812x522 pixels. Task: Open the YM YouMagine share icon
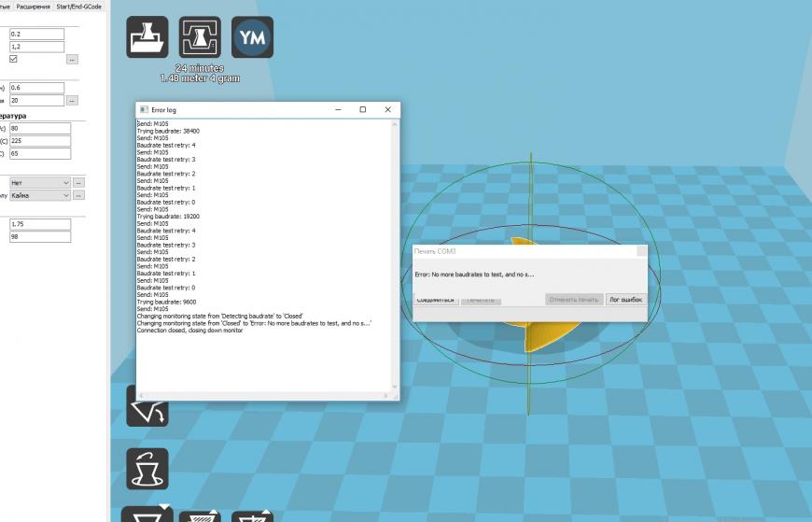252,36
